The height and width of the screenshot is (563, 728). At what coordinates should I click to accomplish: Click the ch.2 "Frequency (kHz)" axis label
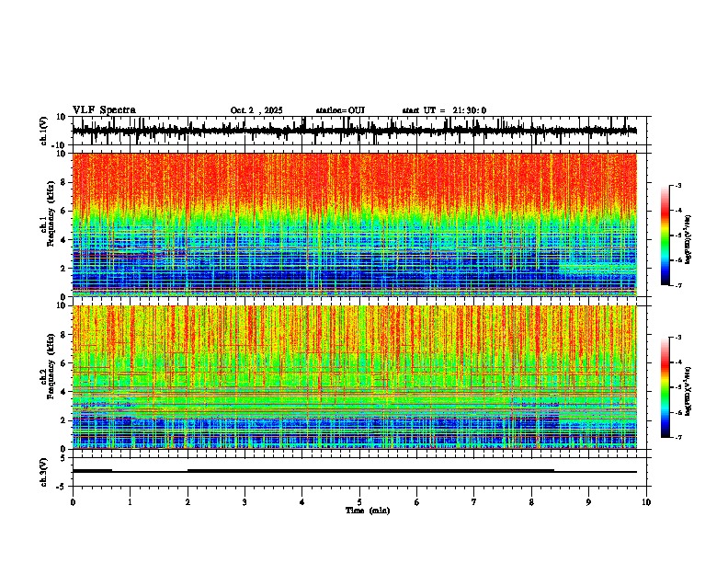click(51, 366)
